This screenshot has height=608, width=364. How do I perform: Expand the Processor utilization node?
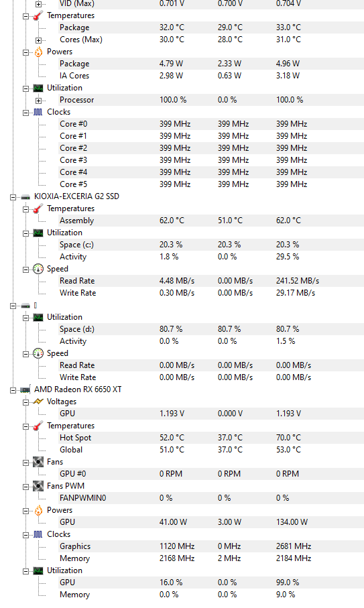click(38, 101)
